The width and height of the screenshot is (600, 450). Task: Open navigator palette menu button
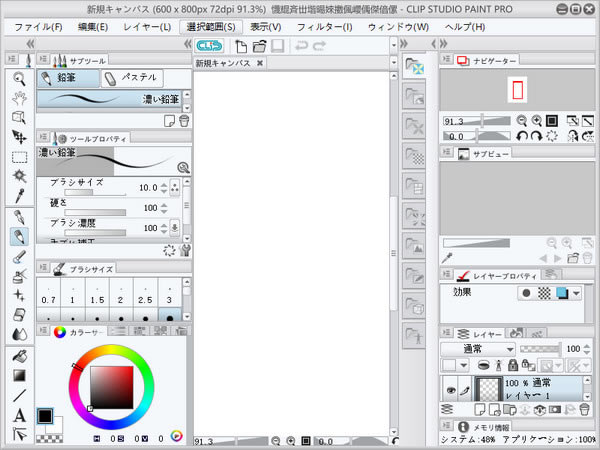pyautogui.click(x=446, y=59)
